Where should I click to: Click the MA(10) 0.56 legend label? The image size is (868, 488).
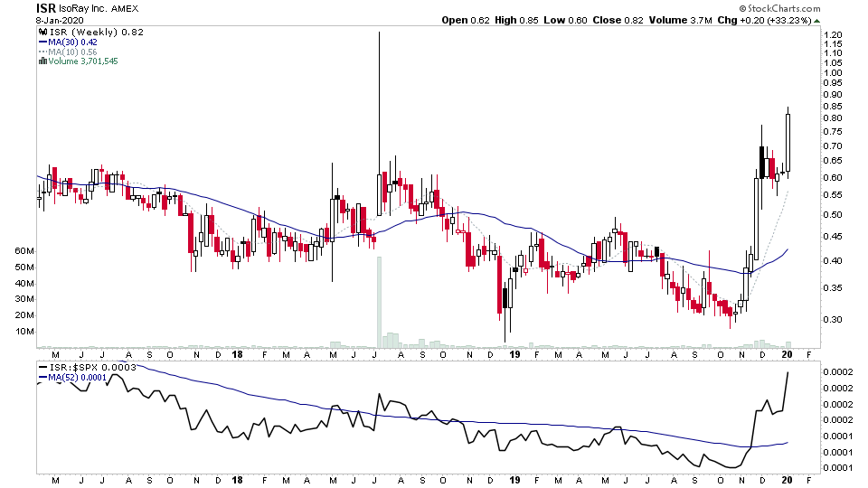[72, 52]
